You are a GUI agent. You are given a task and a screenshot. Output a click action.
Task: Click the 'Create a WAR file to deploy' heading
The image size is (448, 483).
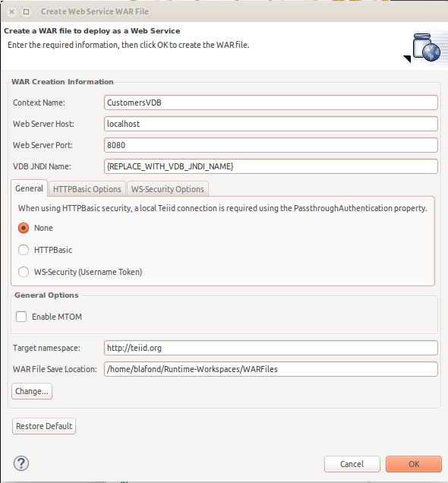pos(92,31)
